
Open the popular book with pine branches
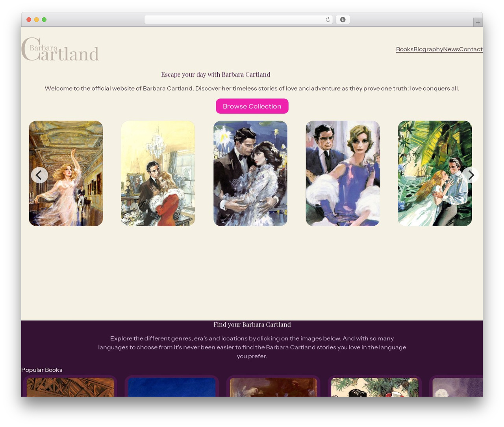[375, 386]
